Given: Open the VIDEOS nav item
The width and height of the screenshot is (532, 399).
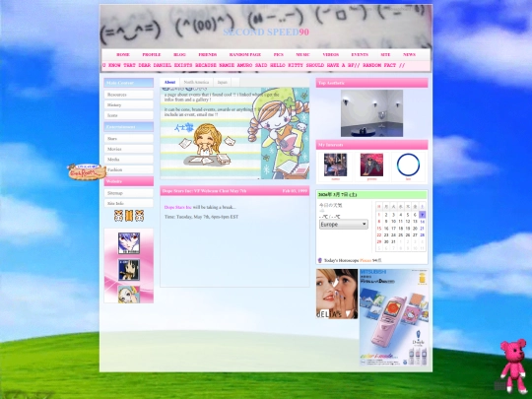Looking at the screenshot, I should (331, 54).
